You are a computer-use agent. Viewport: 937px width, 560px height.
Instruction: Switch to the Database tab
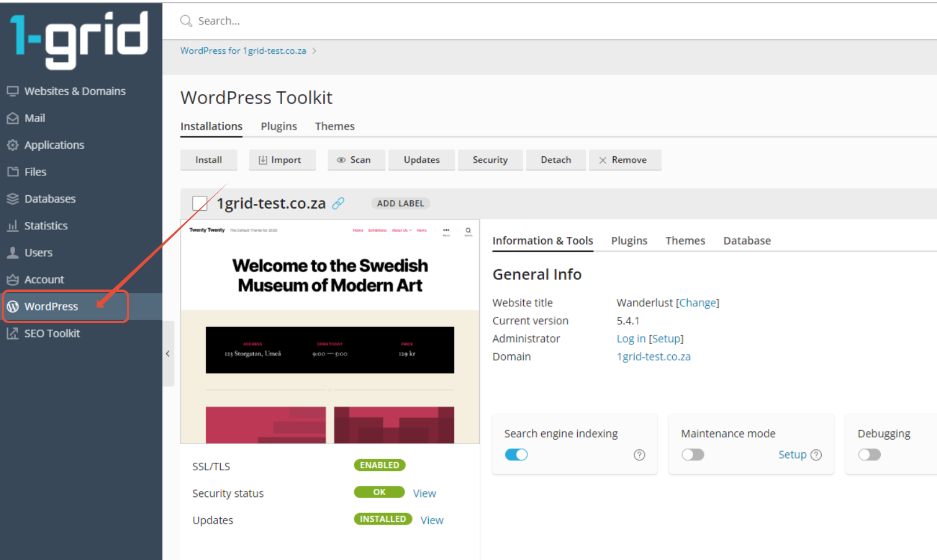pyautogui.click(x=747, y=241)
